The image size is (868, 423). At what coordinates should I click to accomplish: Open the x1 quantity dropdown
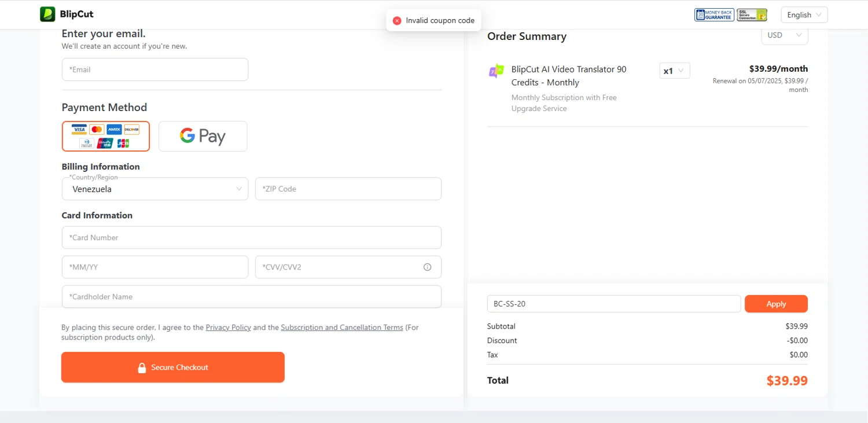coord(675,71)
